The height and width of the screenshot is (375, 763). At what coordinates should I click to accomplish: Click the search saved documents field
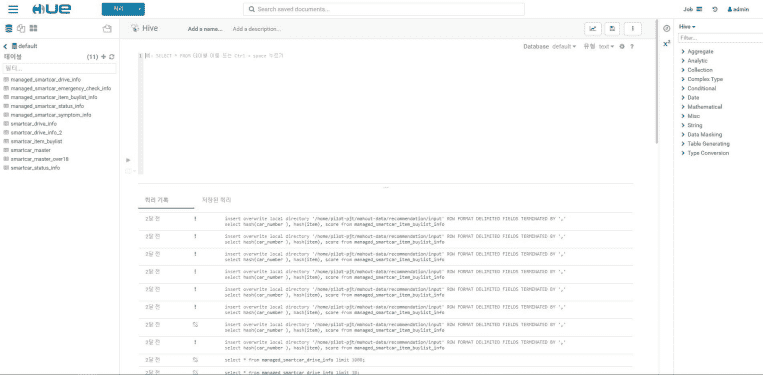pyautogui.click(x=384, y=9)
